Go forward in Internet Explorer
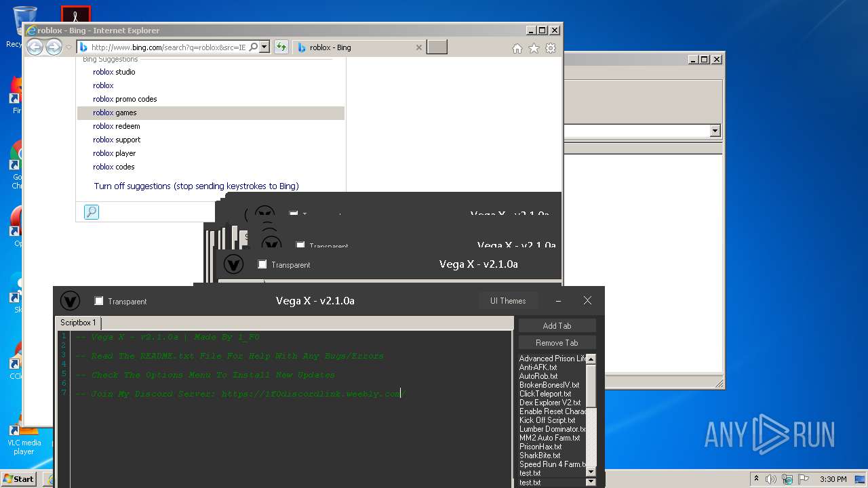This screenshot has height=488, width=868. click(54, 47)
